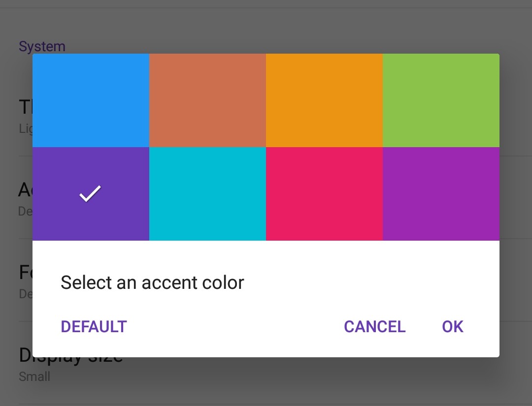532x406 pixels.
Task: Open the partially hidden Theme setting
Action: [25, 116]
